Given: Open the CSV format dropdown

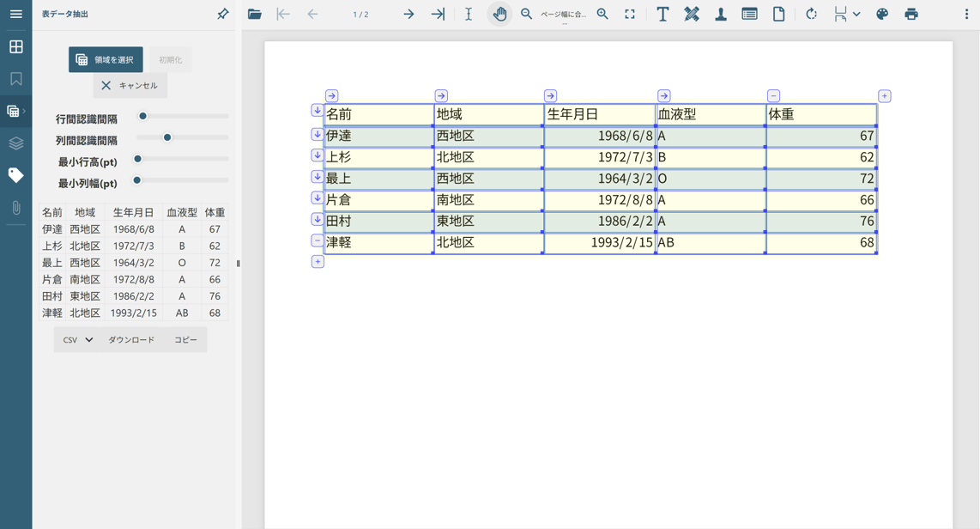Looking at the screenshot, I should coord(76,339).
